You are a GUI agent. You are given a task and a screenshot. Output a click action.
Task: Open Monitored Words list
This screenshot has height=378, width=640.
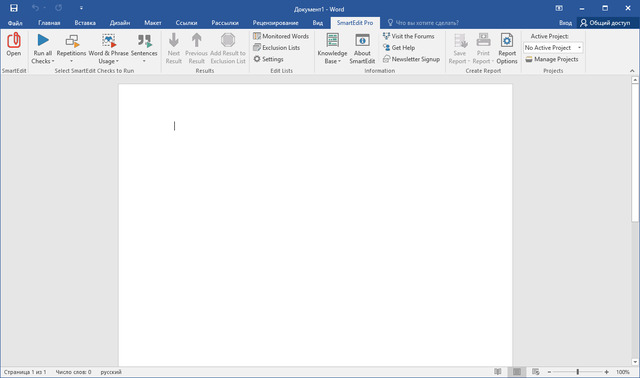tap(281, 36)
